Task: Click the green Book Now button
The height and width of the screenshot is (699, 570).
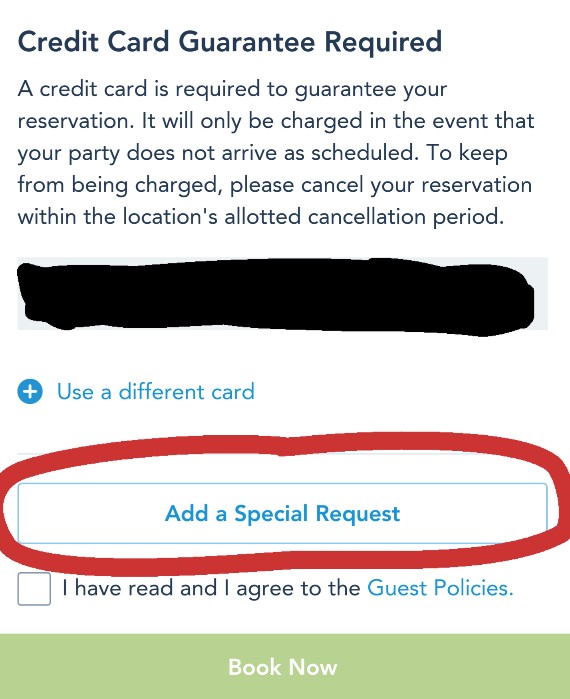Action: click(x=285, y=666)
